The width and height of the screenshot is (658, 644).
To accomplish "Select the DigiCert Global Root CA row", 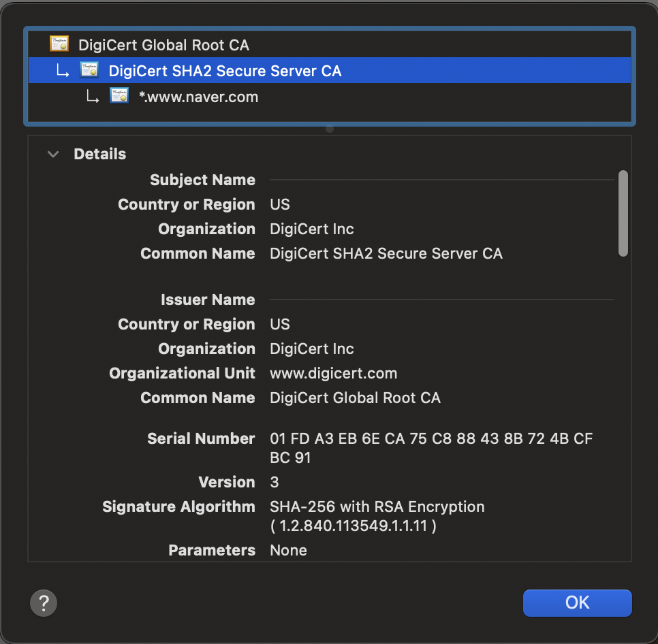I will (x=330, y=44).
